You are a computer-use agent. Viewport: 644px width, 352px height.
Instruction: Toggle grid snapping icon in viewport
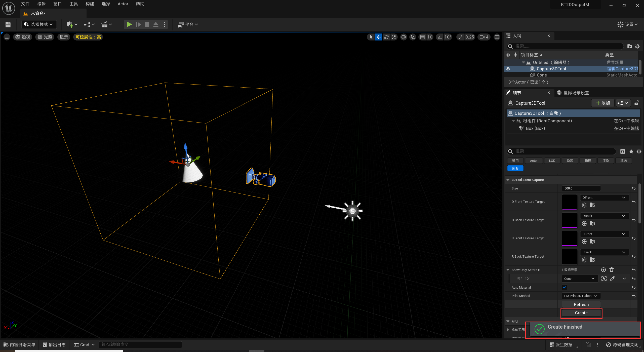coord(422,37)
